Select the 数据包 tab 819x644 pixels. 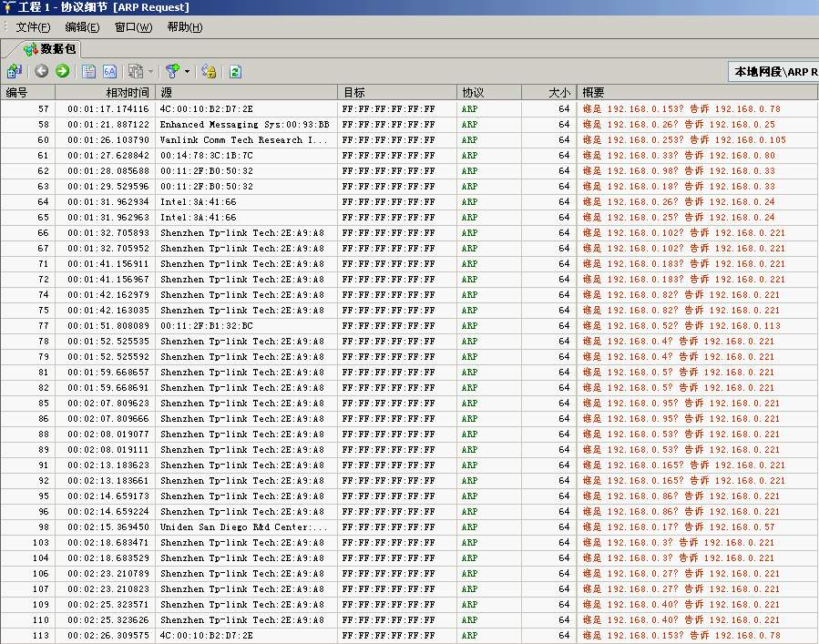pyautogui.click(x=51, y=49)
